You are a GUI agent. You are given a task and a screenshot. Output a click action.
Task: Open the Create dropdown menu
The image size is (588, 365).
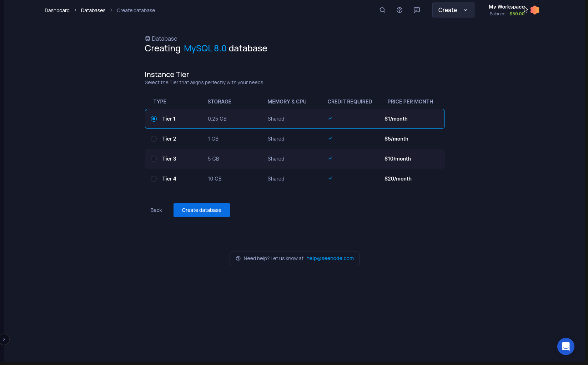click(453, 10)
